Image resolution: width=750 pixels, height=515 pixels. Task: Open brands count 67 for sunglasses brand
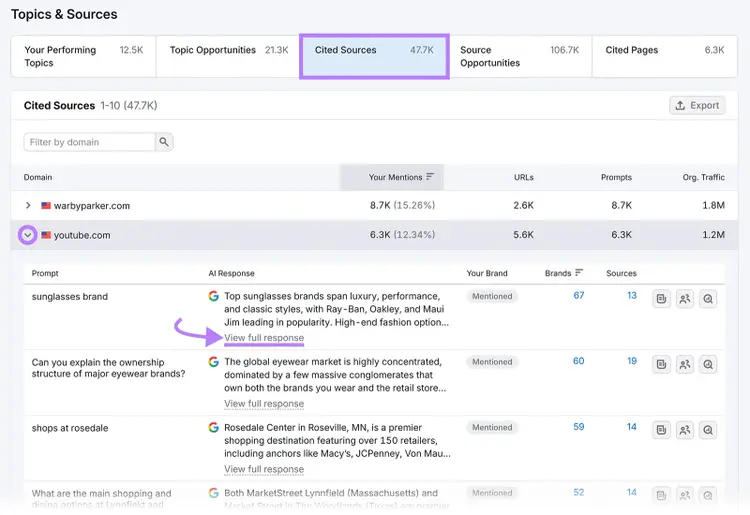[579, 296]
